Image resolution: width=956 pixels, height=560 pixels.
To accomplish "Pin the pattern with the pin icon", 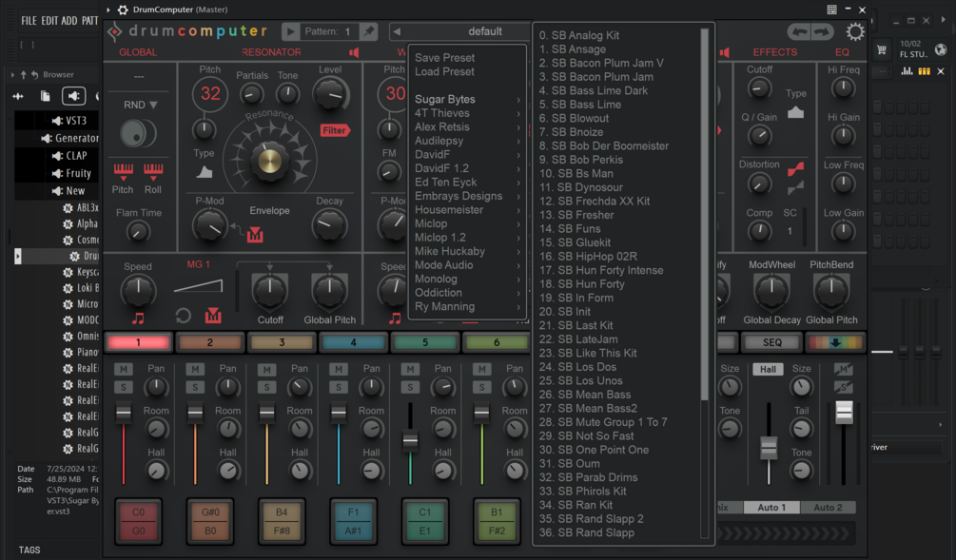I will coord(368,31).
